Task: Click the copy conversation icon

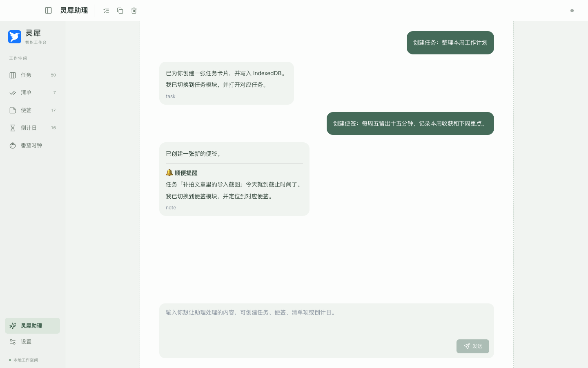Action: click(120, 11)
